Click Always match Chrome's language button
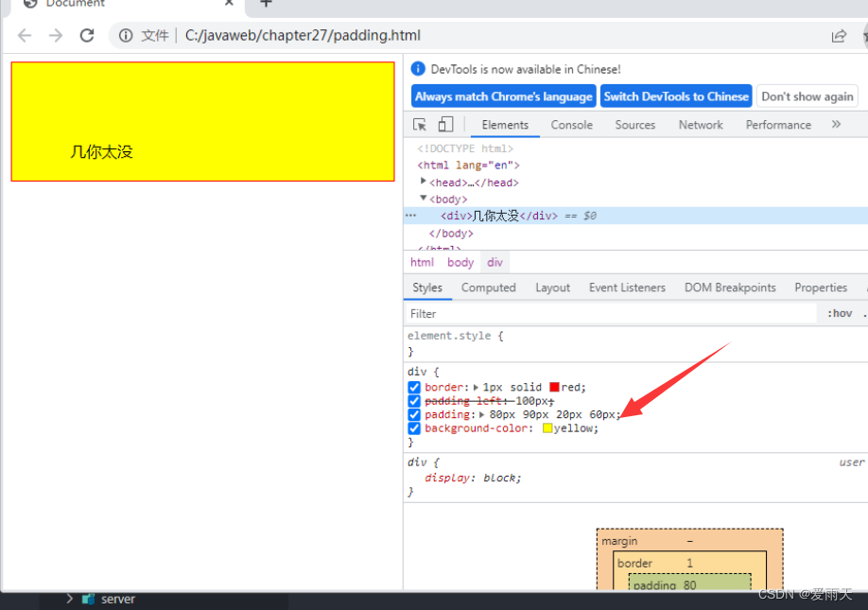The height and width of the screenshot is (610, 868). tap(504, 96)
